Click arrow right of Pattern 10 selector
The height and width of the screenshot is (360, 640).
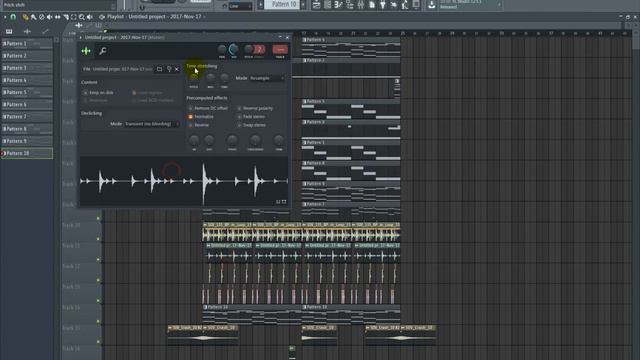click(x=303, y=4)
